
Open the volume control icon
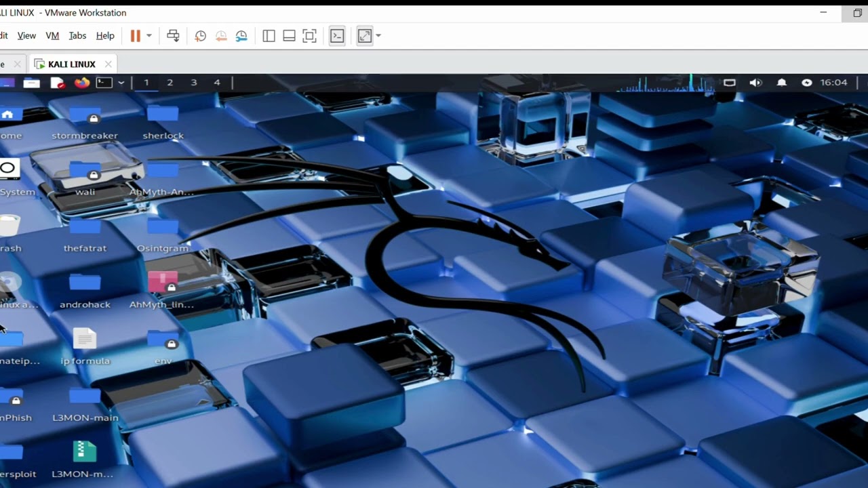(755, 83)
